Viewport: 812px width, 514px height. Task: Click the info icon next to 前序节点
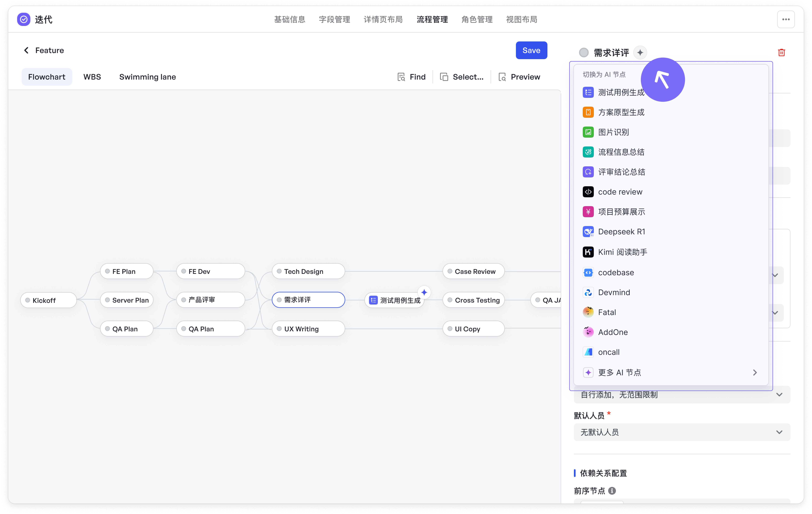pos(612,491)
